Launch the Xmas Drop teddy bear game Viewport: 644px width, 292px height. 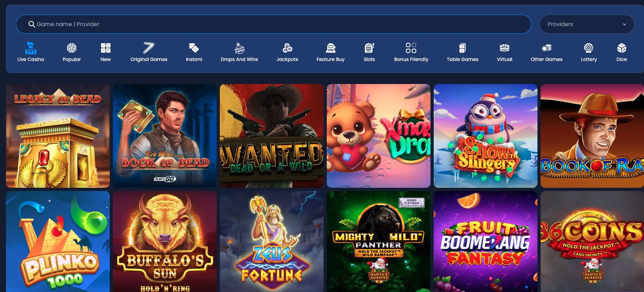(x=379, y=136)
